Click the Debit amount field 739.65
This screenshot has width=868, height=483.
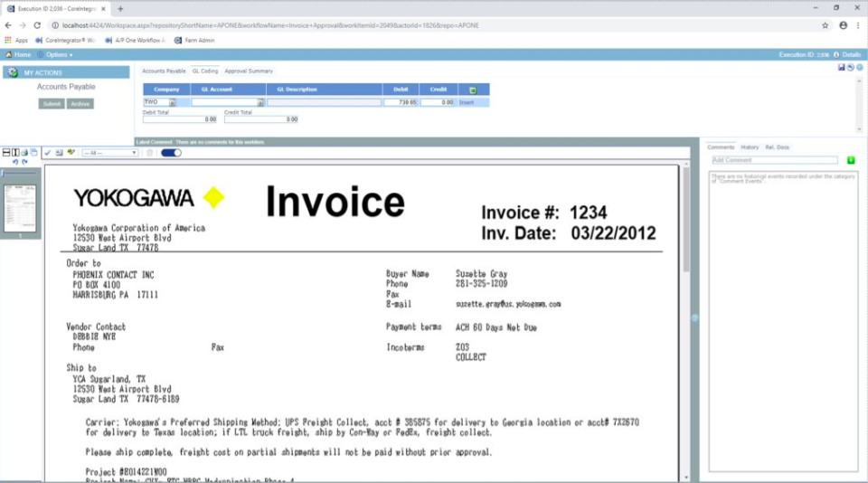[401, 102]
